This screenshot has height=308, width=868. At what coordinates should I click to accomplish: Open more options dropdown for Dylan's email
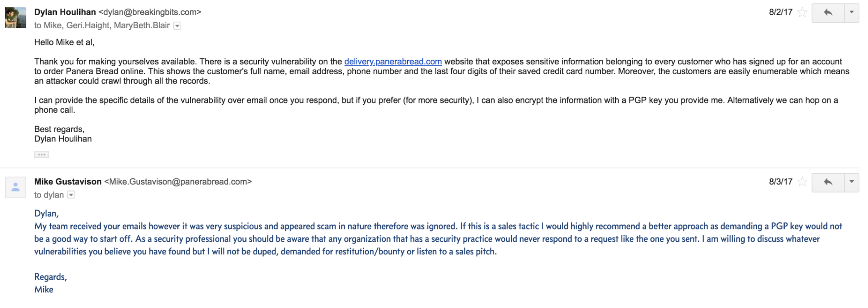pos(851,12)
